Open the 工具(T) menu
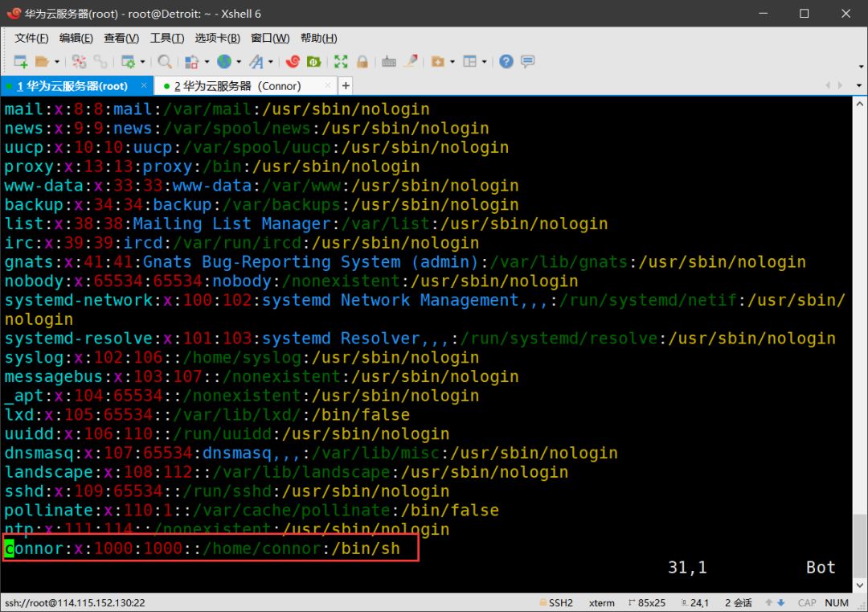Viewport: 868px width, 612px height. 166,39
